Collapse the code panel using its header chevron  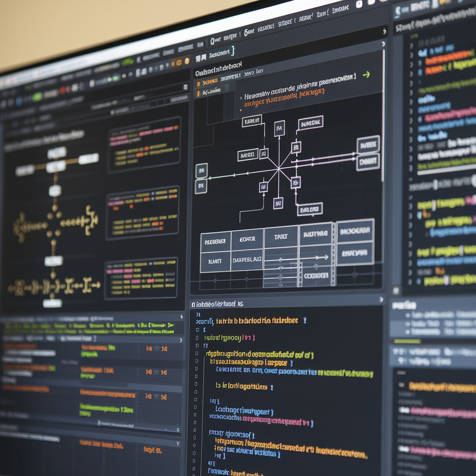381,300
